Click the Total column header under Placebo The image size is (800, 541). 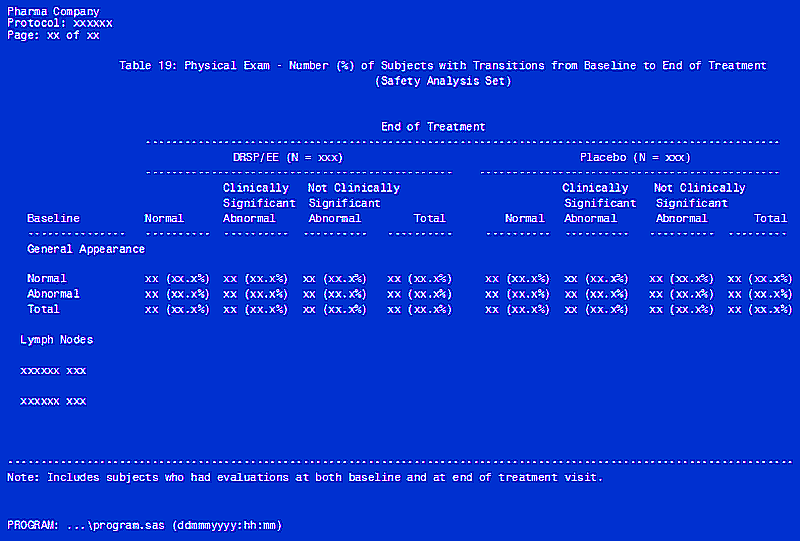tap(770, 218)
